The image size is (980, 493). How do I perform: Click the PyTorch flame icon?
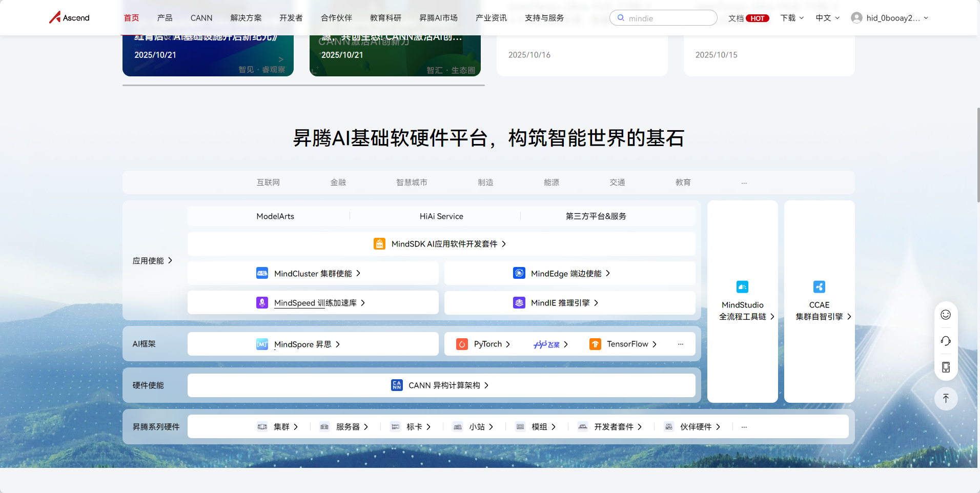click(x=462, y=344)
